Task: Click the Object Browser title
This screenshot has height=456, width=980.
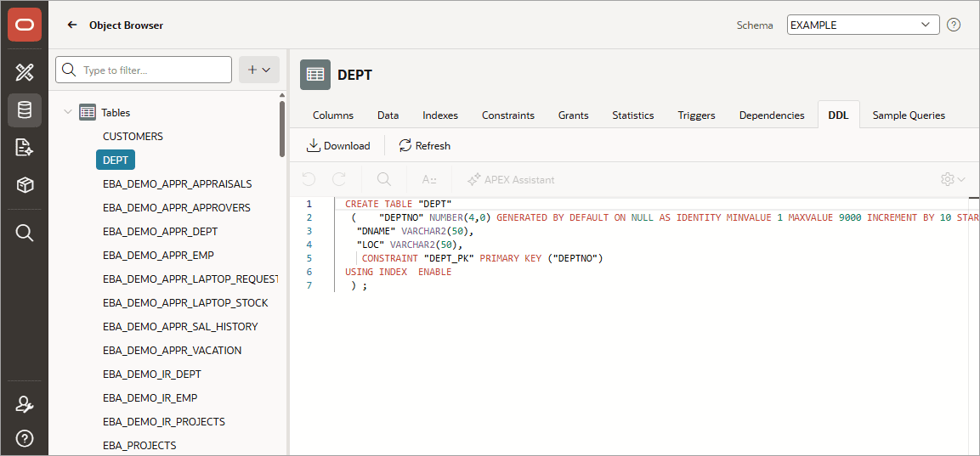Action: click(x=127, y=25)
